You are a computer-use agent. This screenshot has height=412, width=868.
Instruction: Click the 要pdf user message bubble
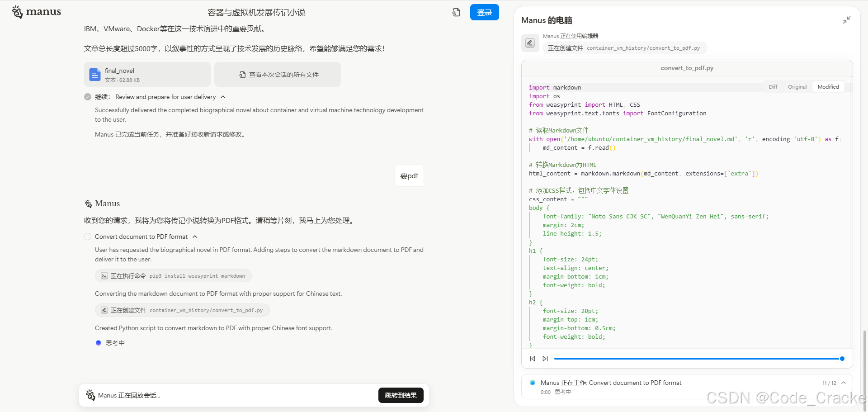click(x=409, y=175)
